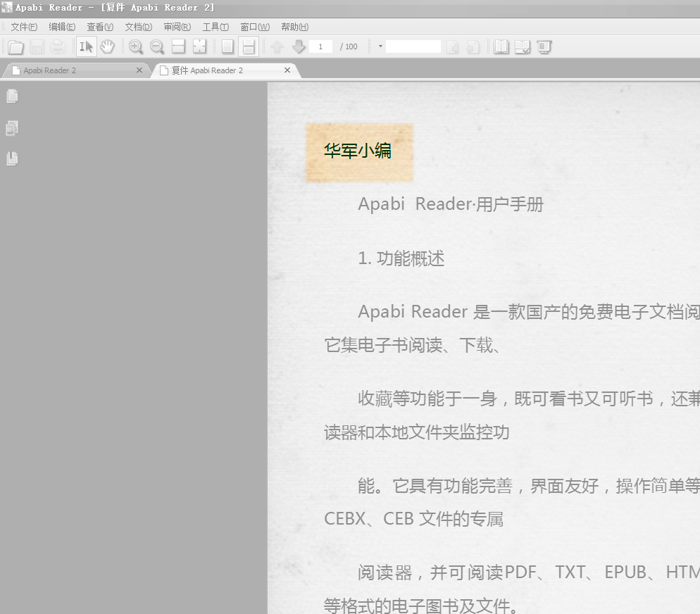Select the hand pan tool
Viewport: 700px width, 614px height.
(107, 46)
